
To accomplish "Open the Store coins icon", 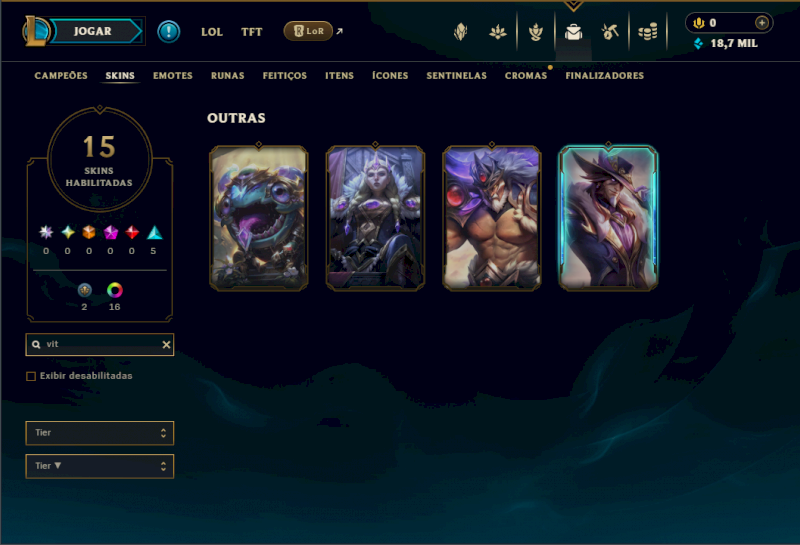I will (648, 32).
